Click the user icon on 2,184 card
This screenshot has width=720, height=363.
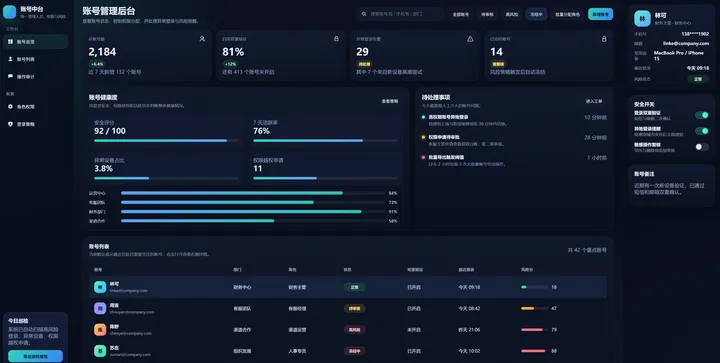(202, 39)
